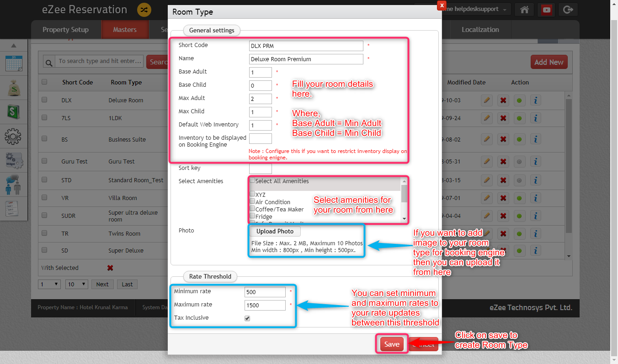Uncheck the Tax Inclusive checkbox
This screenshot has width=618, height=364.
coord(247,318)
